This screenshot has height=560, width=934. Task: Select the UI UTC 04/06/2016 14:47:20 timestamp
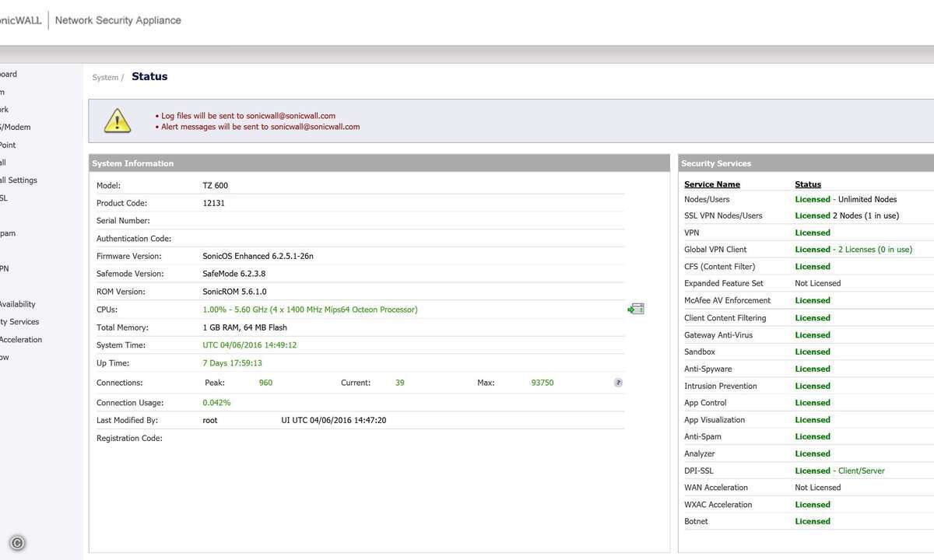[334, 420]
